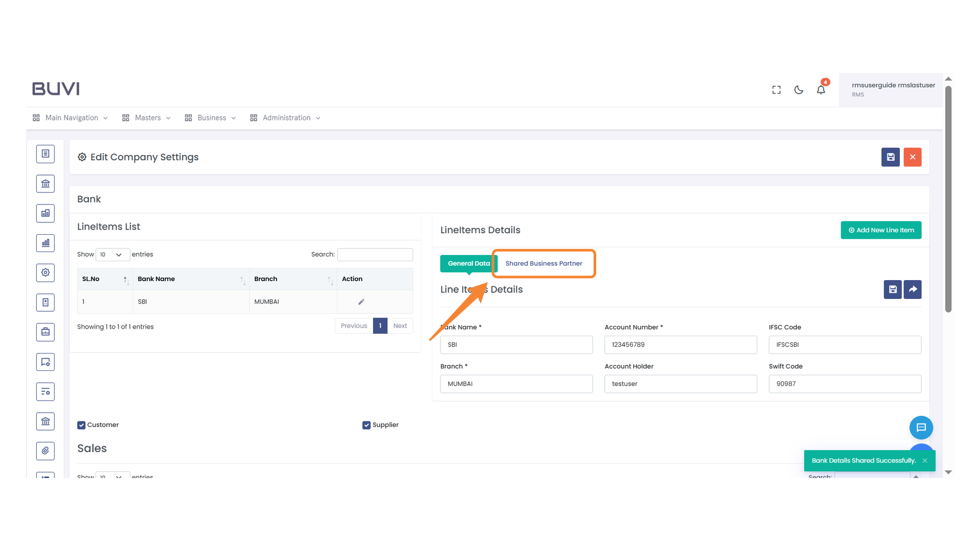Image resolution: width=980 pixels, height=551 pixels.
Task: Open notifications via the bell icon
Action: pyautogui.click(x=821, y=89)
